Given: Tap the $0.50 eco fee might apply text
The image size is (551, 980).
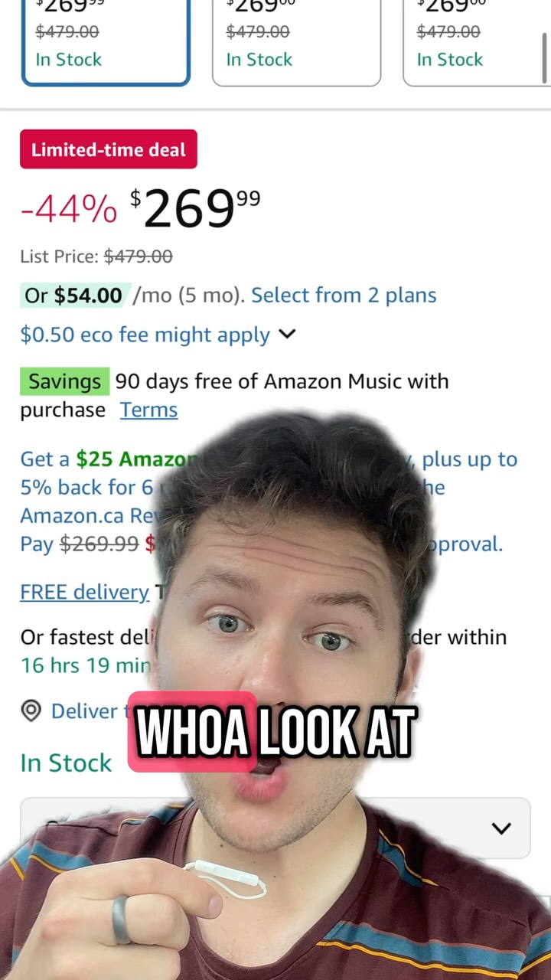Looking at the screenshot, I should click(x=145, y=335).
